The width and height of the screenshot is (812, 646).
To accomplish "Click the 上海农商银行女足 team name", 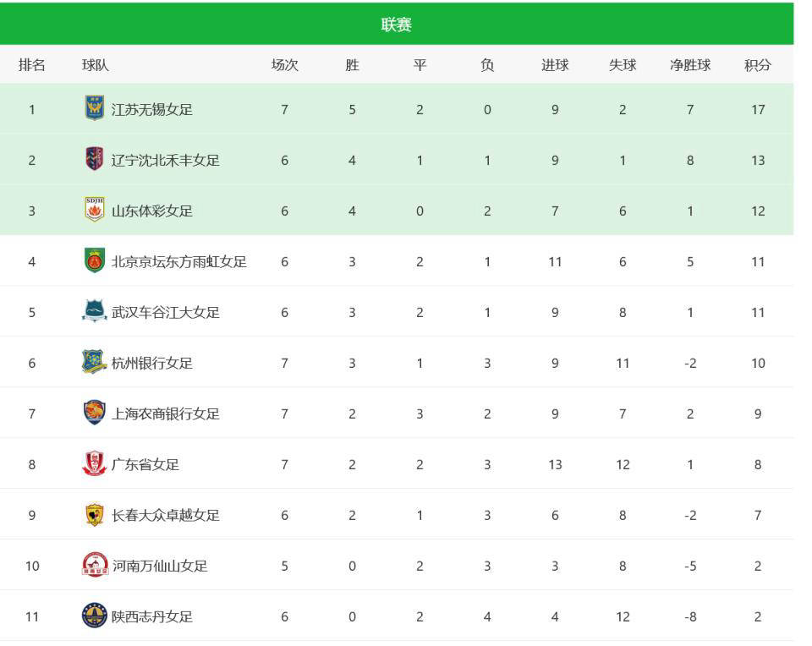I will point(166,413).
